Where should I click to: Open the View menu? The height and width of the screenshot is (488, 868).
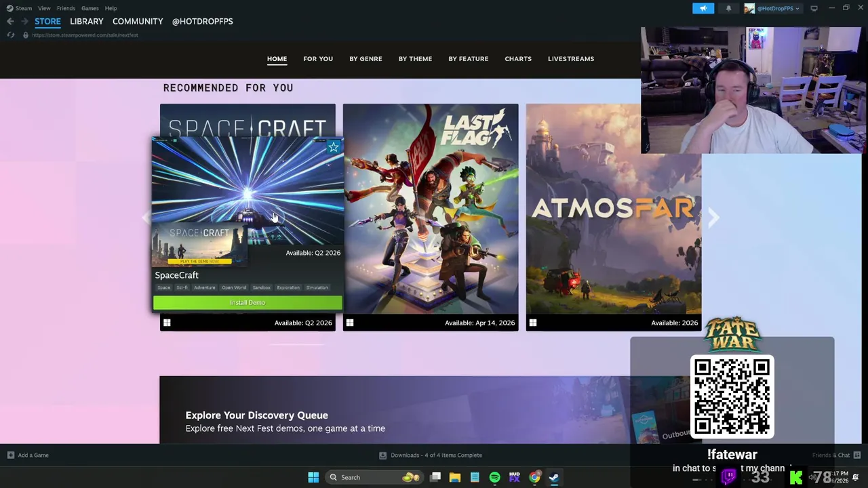(x=44, y=8)
